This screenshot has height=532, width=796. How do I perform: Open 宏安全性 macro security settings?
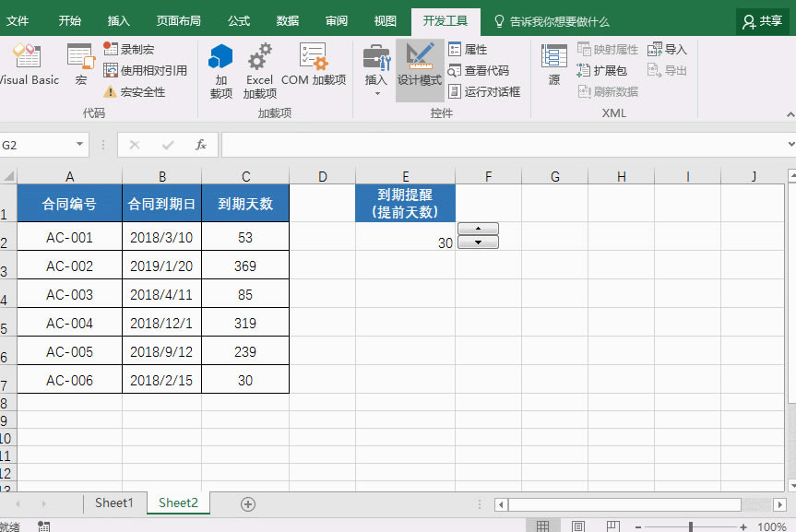pos(135,92)
